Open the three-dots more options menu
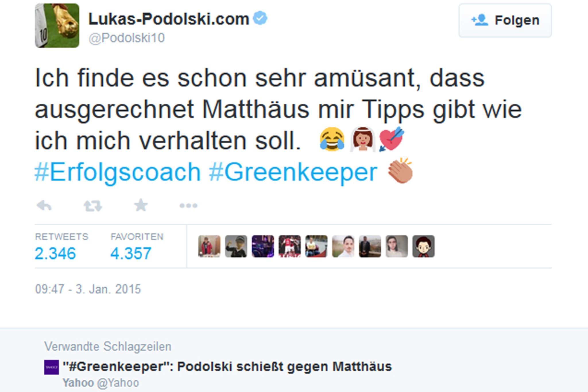 tap(188, 205)
